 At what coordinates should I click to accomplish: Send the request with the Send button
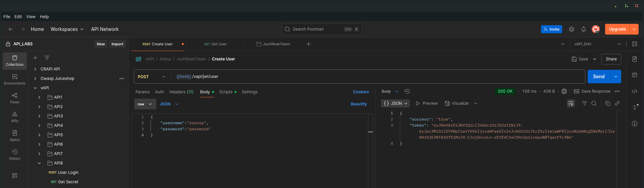(x=599, y=77)
